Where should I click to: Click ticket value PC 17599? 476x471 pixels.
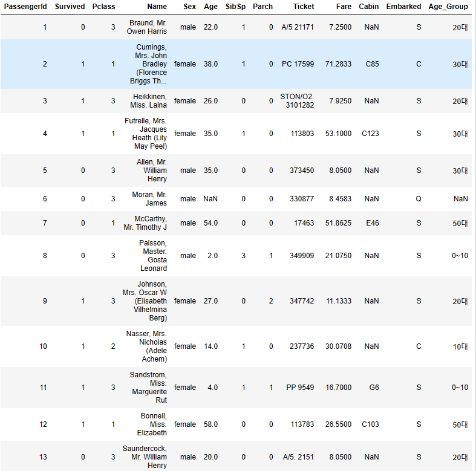(298, 64)
